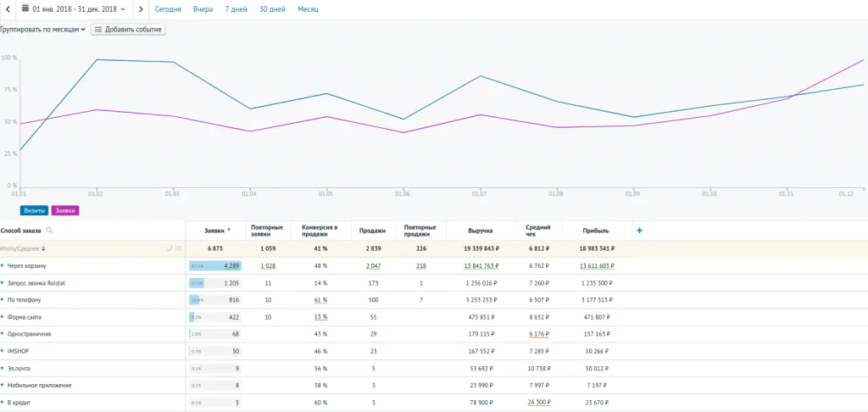Expand the По телефону row
The height and width of the screenshot is (412, 868).
(x=3, y=300)
